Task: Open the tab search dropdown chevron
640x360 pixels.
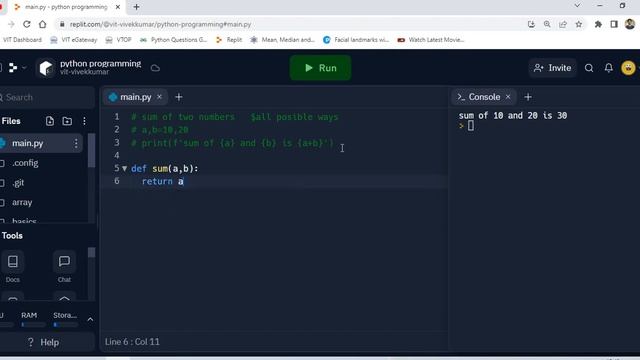Action: pos(577,6)
